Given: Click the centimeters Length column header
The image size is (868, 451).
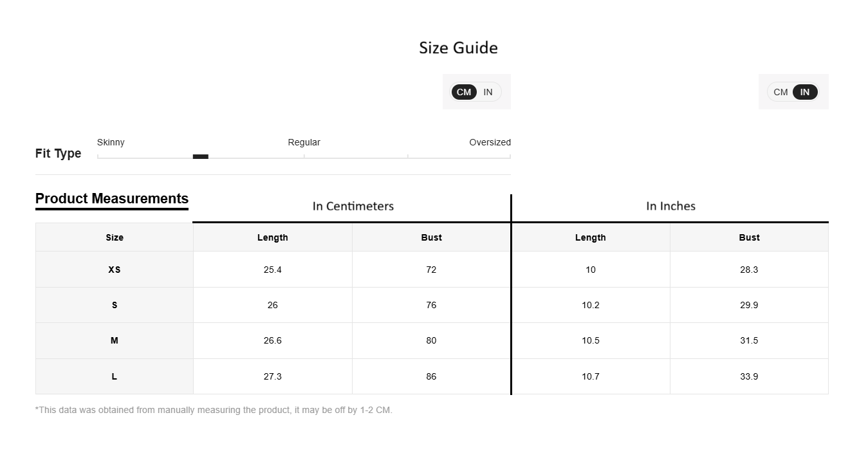Looking at the screenshot, I should point(273,237).
